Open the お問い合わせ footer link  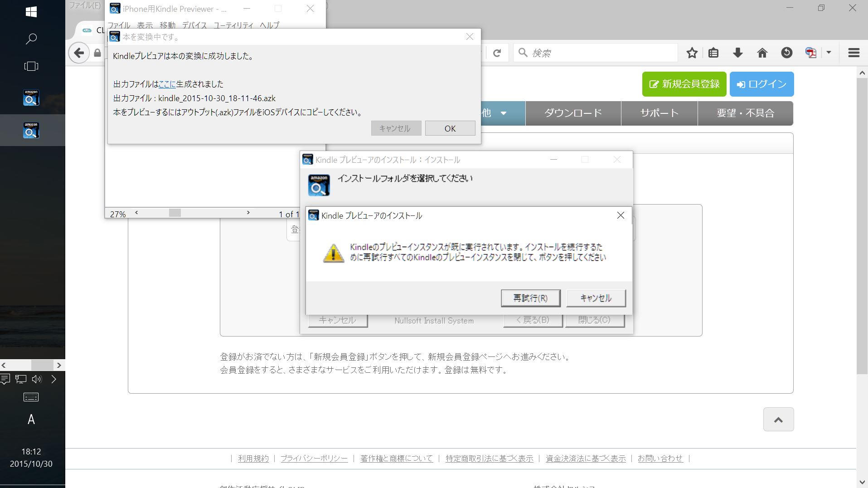tap(660, 459)
